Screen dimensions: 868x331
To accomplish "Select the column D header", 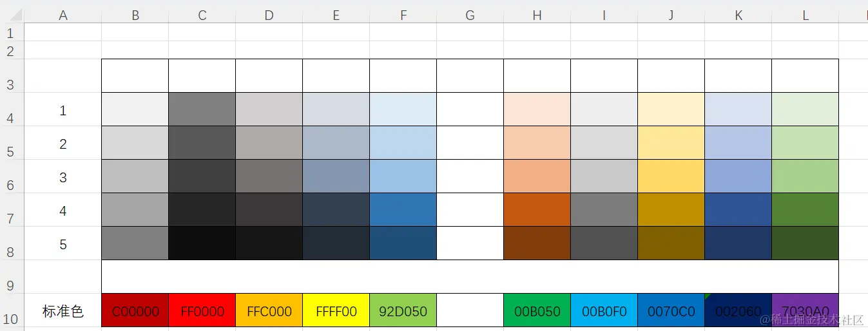I will click(x=269, y=15).
